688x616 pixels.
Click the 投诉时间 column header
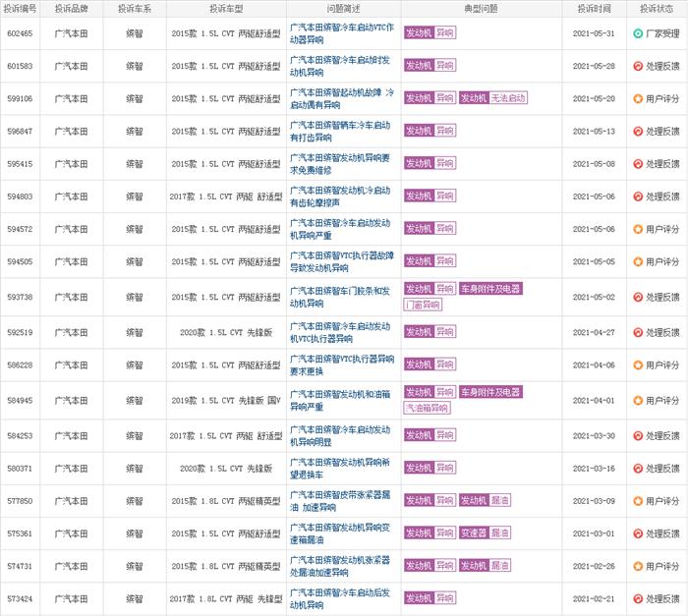click(x=594, y=9)
